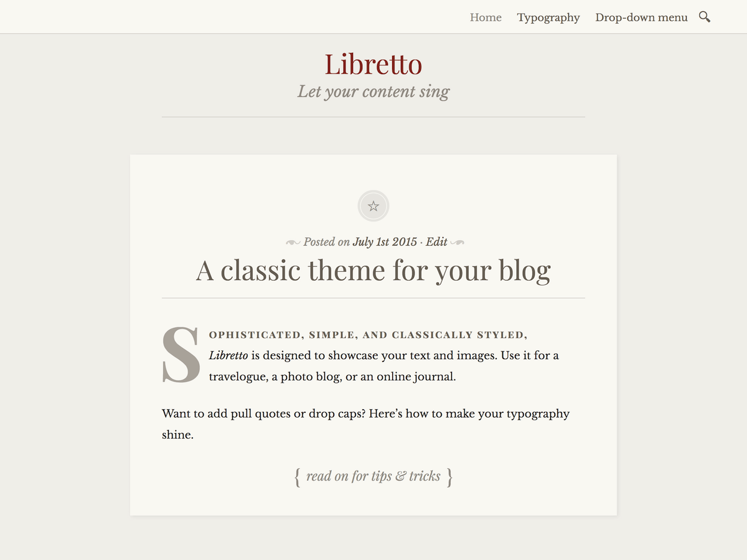747x560 pixels.
Task: Click the opening curly brace before "read on"
Action: (298, 477)
